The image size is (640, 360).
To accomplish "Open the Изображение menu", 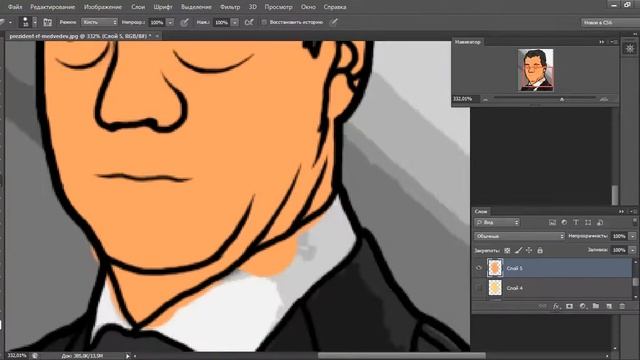I will (103, 7).
